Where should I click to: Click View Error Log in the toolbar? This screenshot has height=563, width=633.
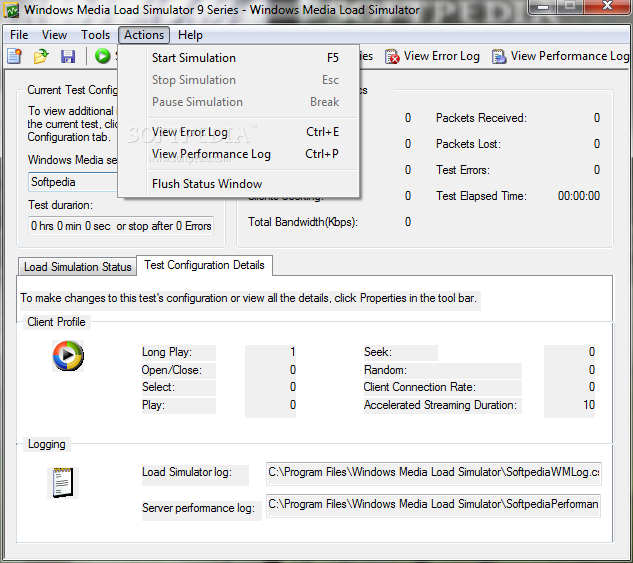click(432, 56)
